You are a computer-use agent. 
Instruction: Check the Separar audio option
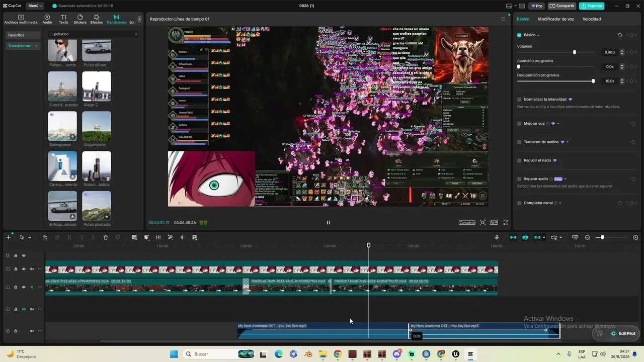[519, 179]
